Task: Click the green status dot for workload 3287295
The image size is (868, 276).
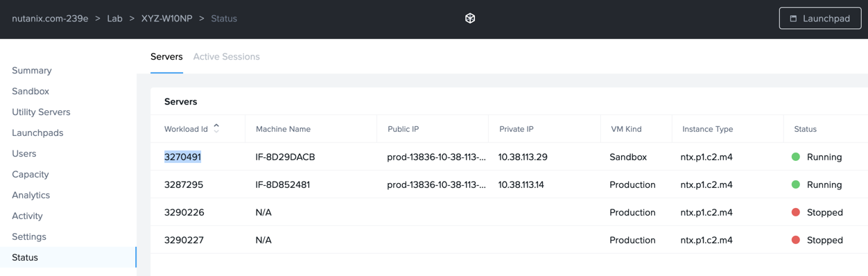Action: (796, 184)
